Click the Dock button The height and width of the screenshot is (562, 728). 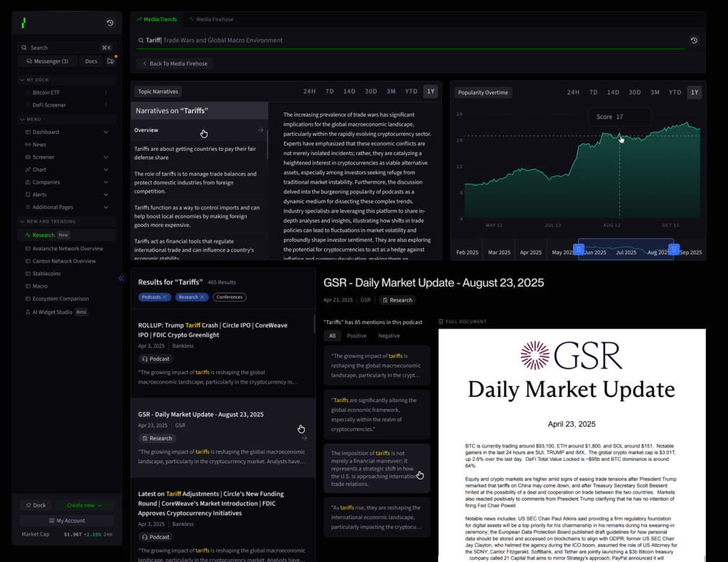click(36, 505)
